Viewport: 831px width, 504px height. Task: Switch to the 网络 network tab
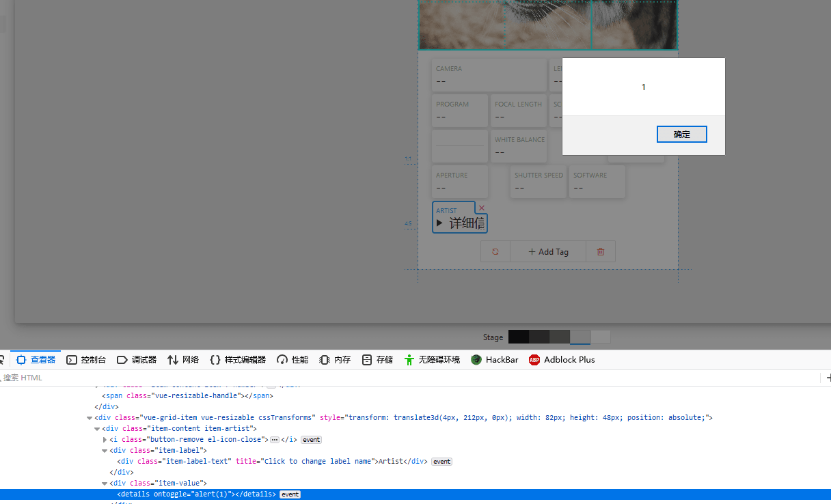coord(183,360)
